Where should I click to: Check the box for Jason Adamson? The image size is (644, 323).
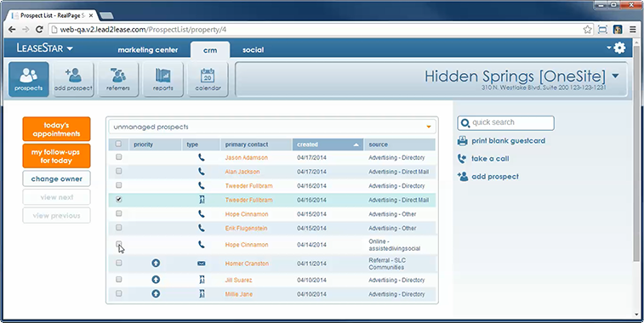(119, 156)
